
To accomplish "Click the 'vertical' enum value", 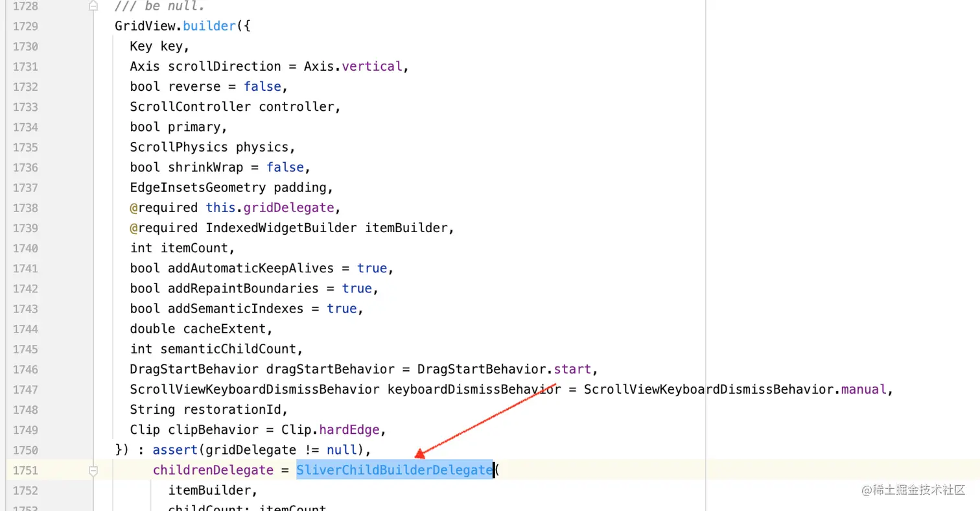I will (x=372, y=66).
